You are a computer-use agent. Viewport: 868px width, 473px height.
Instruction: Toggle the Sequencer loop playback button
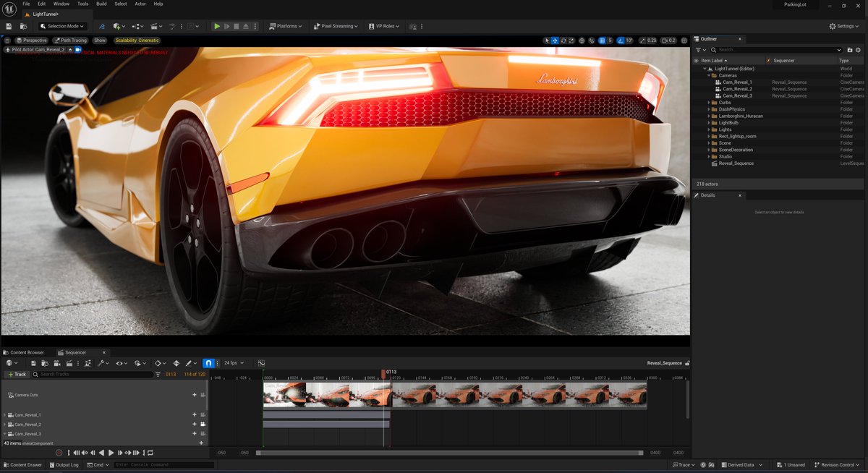pyautogui.click(x=150, y=453)
